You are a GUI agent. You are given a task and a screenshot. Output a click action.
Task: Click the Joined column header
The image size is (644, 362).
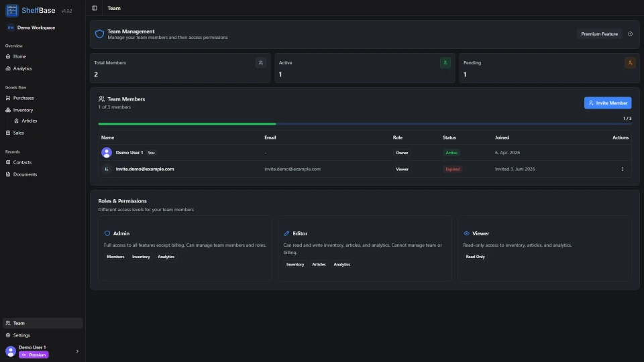(x=502, y=137)
